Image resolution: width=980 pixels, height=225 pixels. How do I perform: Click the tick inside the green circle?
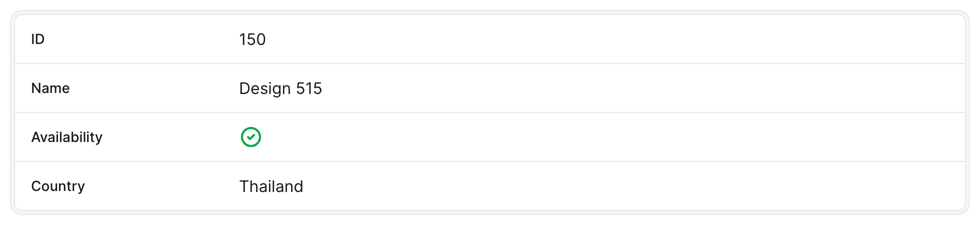[251, 137]
